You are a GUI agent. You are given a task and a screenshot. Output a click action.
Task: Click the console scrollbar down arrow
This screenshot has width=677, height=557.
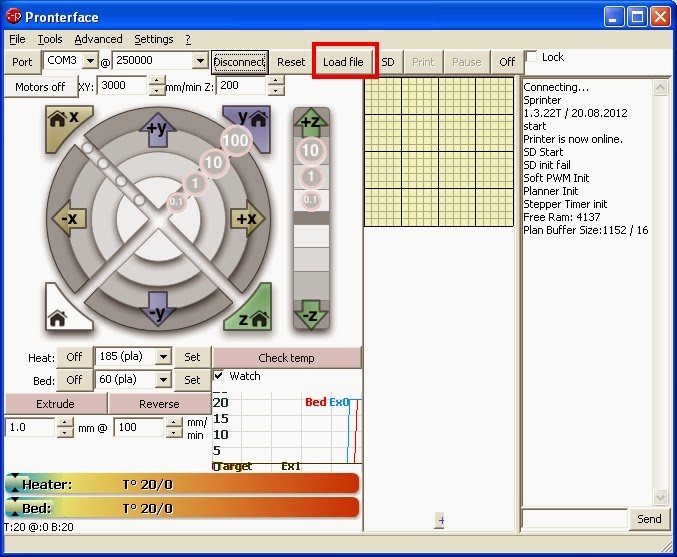pos(660,498)
